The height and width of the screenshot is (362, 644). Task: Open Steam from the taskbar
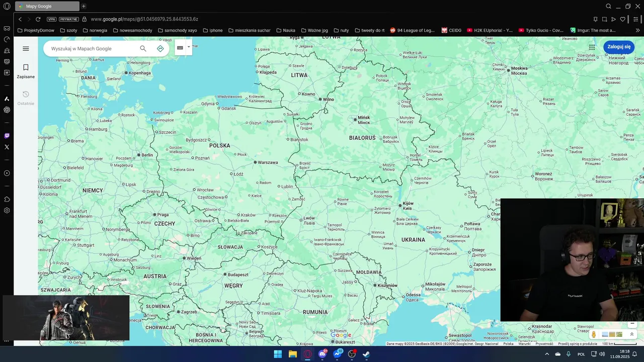366,354
